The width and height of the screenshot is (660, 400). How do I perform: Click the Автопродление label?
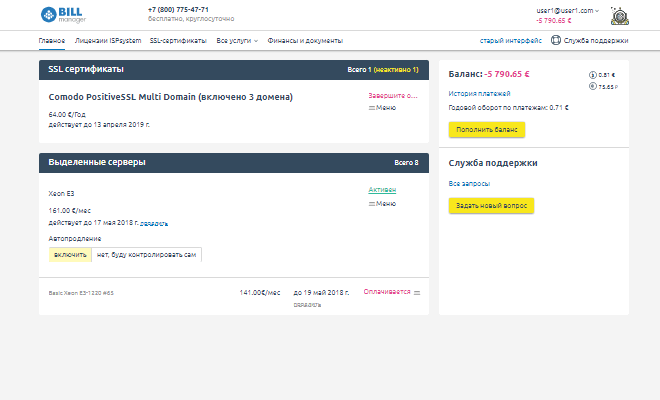point(75,239)
